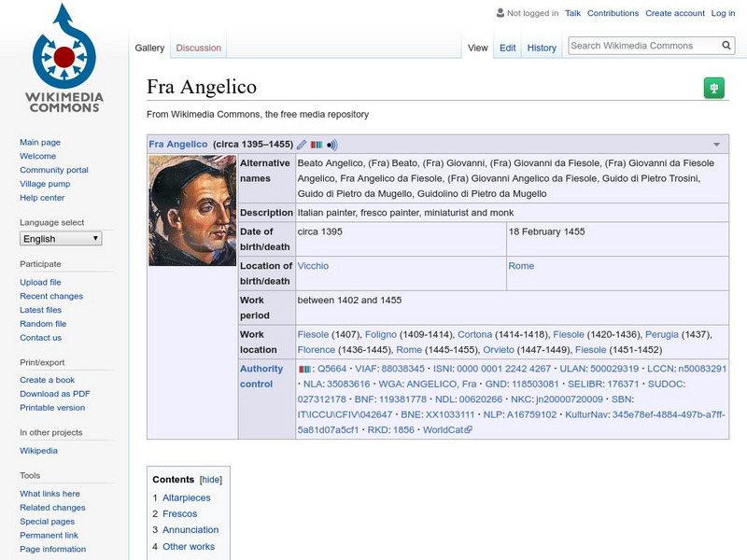747x560 pixels.
Task: Open Related changes
Action: click(52, 508)
